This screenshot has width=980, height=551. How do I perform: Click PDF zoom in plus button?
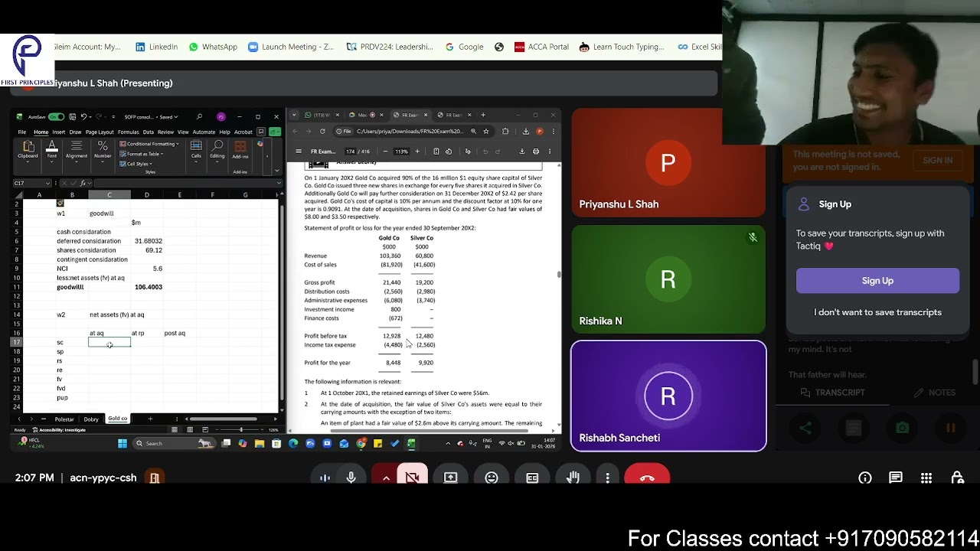[417, 152]
